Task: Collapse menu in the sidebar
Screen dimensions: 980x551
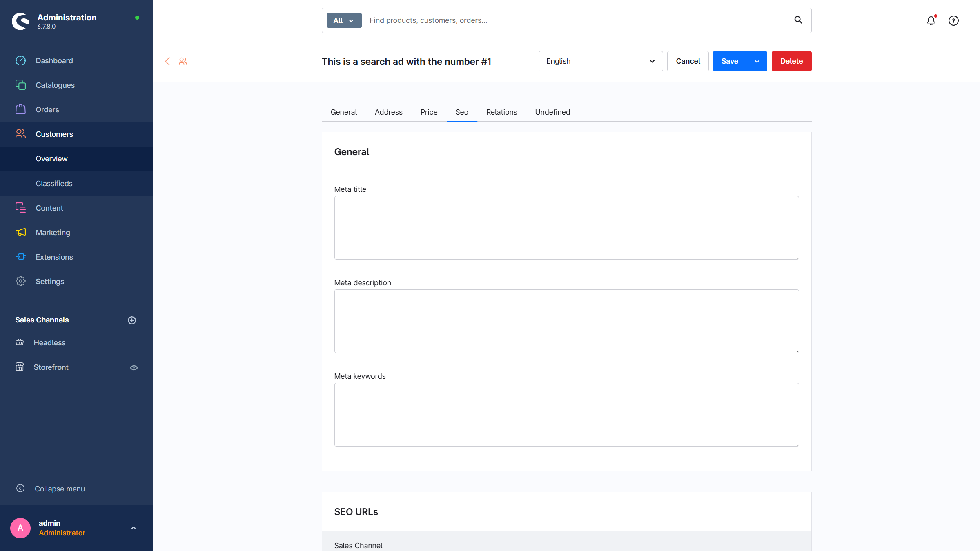Action: 60,489
